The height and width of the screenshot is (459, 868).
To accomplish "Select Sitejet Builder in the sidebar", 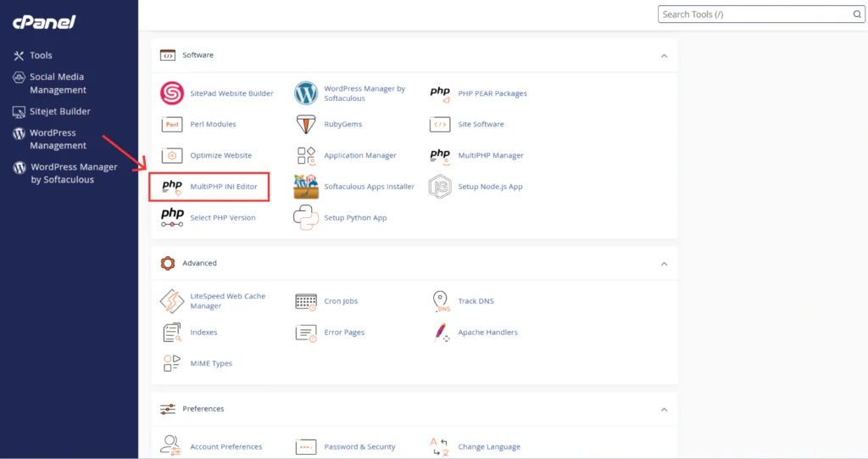I will (x=52, y=111).
